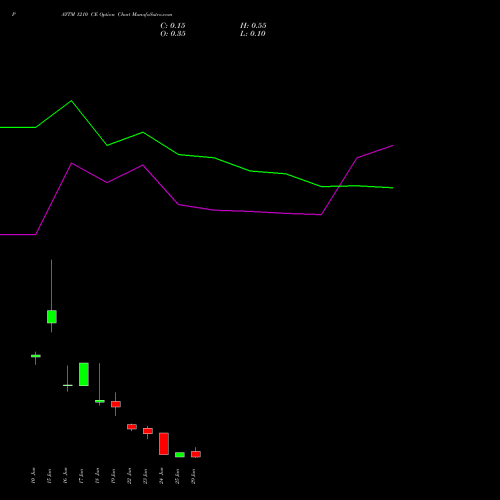The width and height of the screenshot is (500, 500).
Task: Click the CE Option Chart title text
Action: [x=117, y=15]
